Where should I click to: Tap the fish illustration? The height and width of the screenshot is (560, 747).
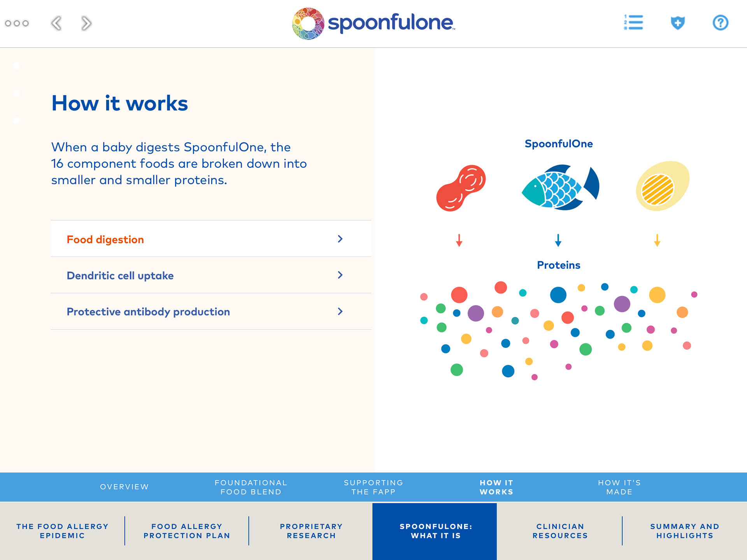(x=560, y=187)
